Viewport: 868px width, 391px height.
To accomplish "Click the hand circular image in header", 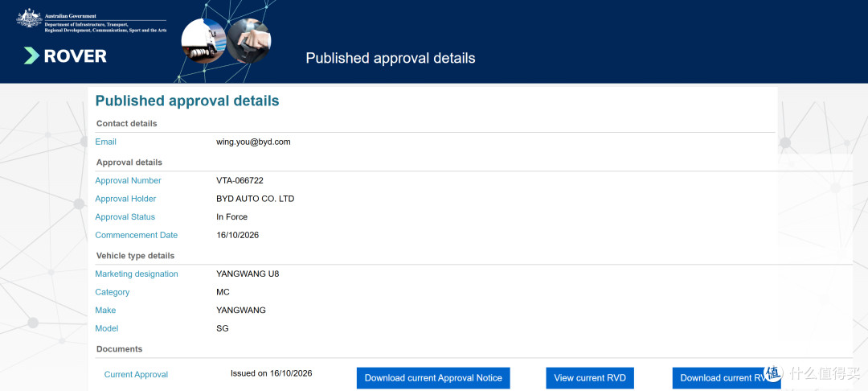I will click(249, 41).
